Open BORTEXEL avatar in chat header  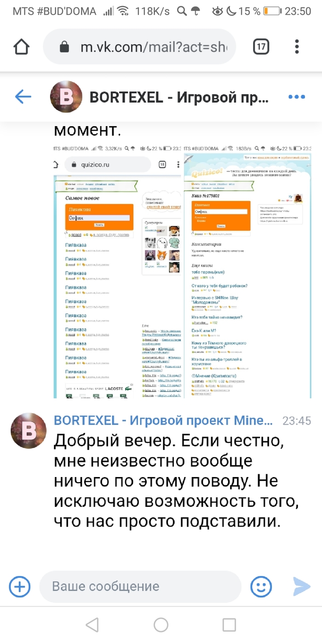pyautogui.click(x=66, y=97)
